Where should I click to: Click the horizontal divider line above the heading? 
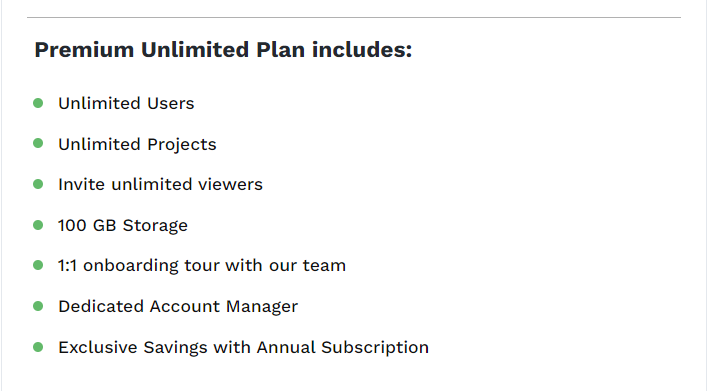tap(354, 18)
